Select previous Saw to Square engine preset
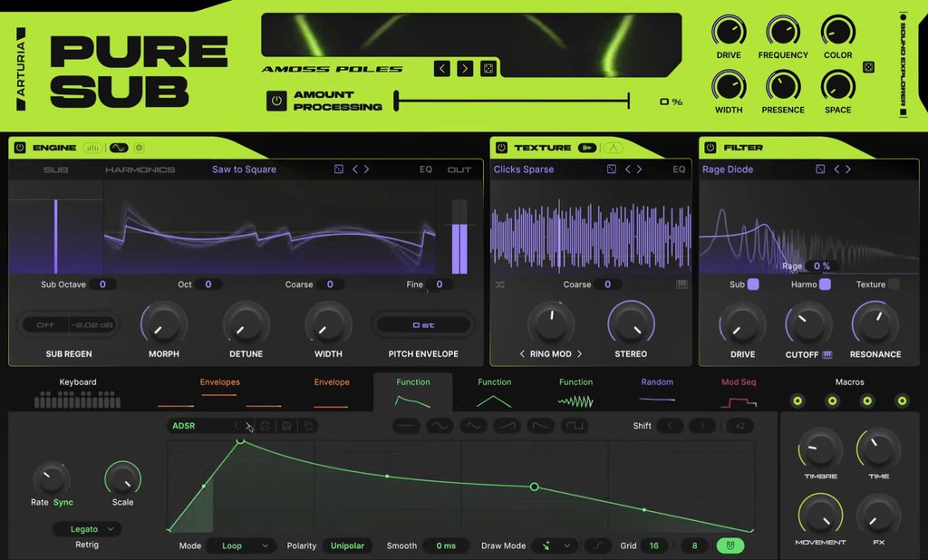The height and width of the screenshot is (560, 928). (x=355, y=169)
